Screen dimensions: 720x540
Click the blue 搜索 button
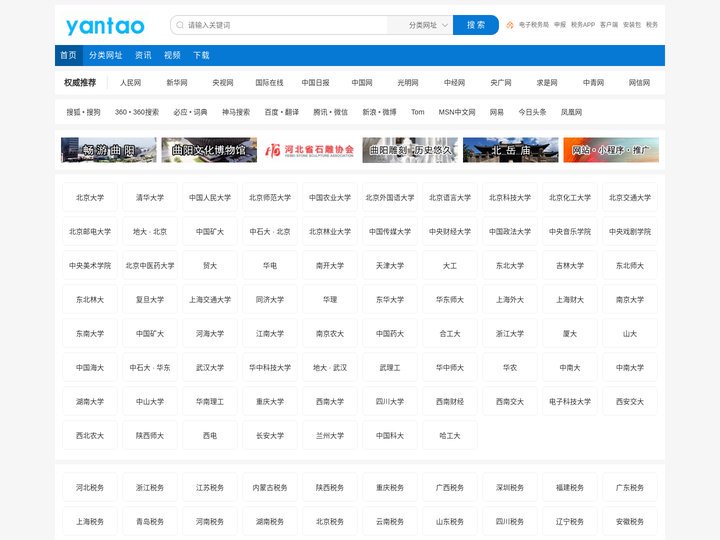(x=476, y=25)
